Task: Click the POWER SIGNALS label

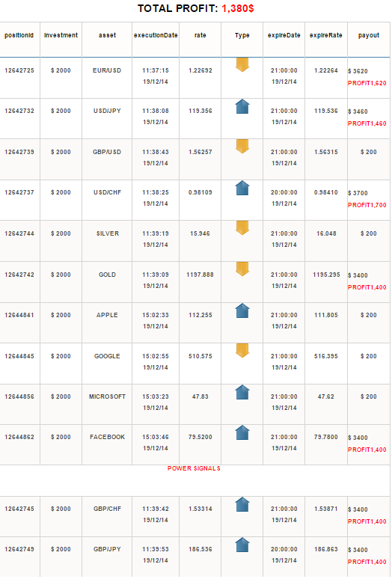Action: pos(194,468)
